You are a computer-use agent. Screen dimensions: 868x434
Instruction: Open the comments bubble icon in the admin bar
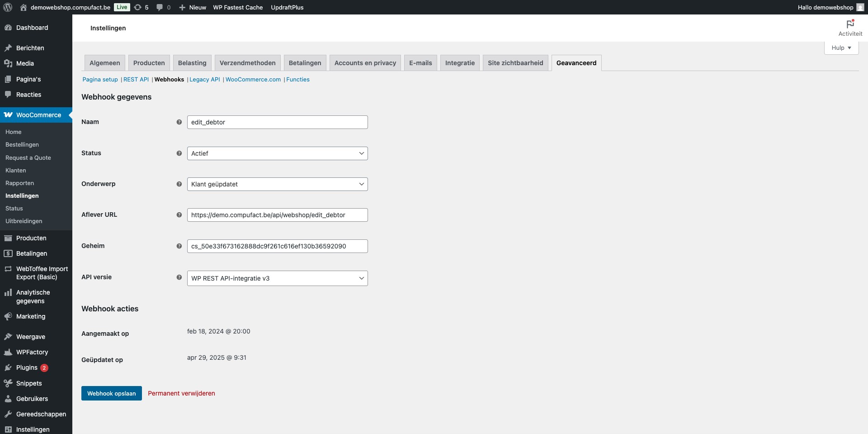click(x=160, y=7)
